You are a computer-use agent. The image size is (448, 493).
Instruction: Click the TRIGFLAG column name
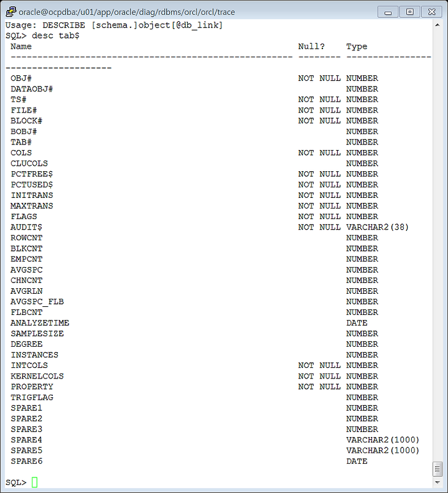(x=32, y=398)
